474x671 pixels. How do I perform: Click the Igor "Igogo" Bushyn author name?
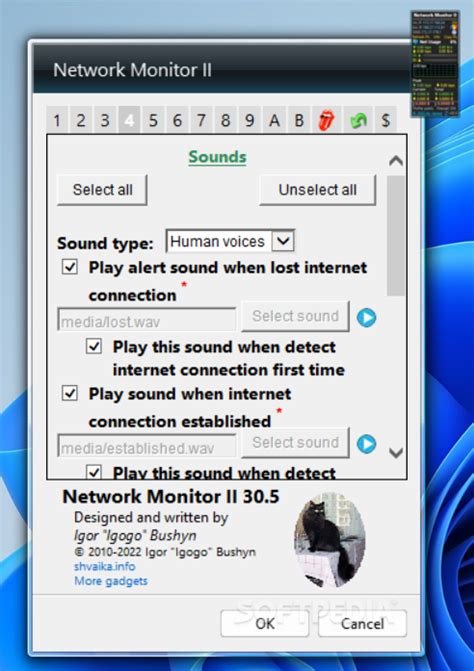(x=135, y=535)
